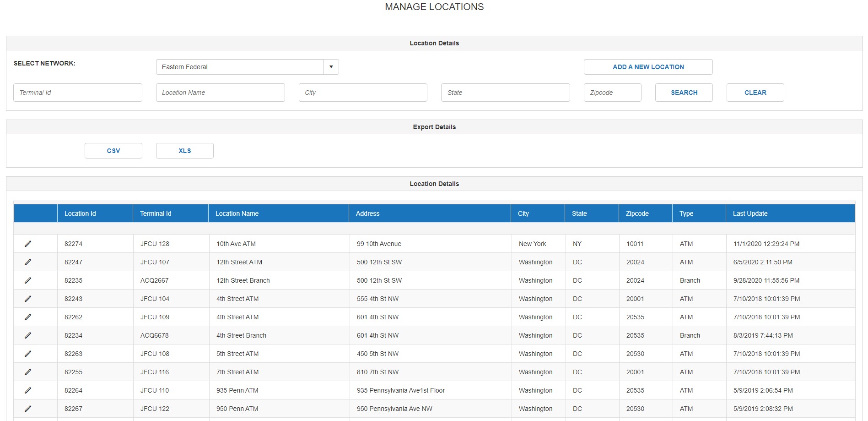Focus the State input field
Screen dimensions: 868x421
click(x=506, y=93)
